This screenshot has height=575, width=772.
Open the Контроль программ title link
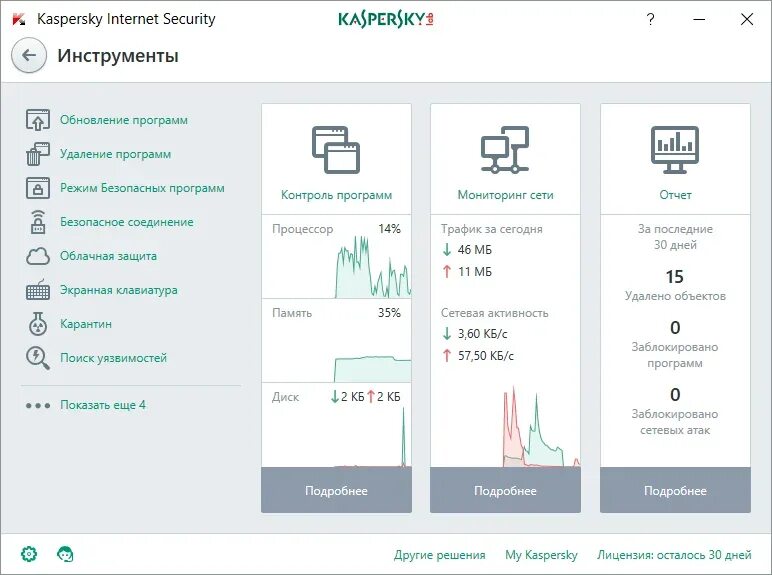click(x=336, y=195)
